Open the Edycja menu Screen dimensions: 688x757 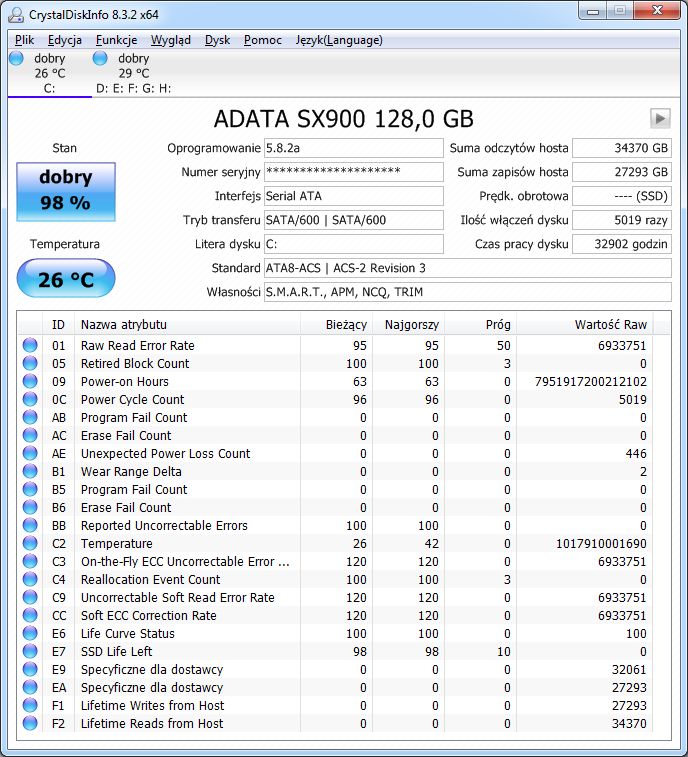[x=65, y=40]
